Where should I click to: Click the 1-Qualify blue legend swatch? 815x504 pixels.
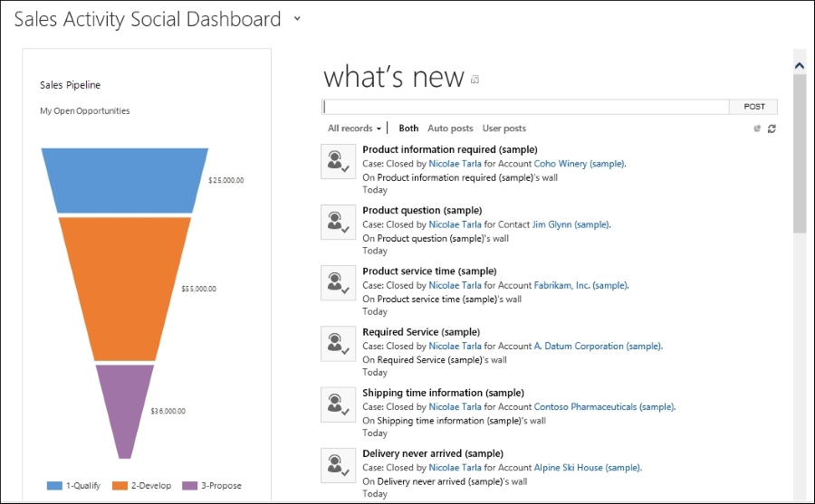[x=54, y=486]
